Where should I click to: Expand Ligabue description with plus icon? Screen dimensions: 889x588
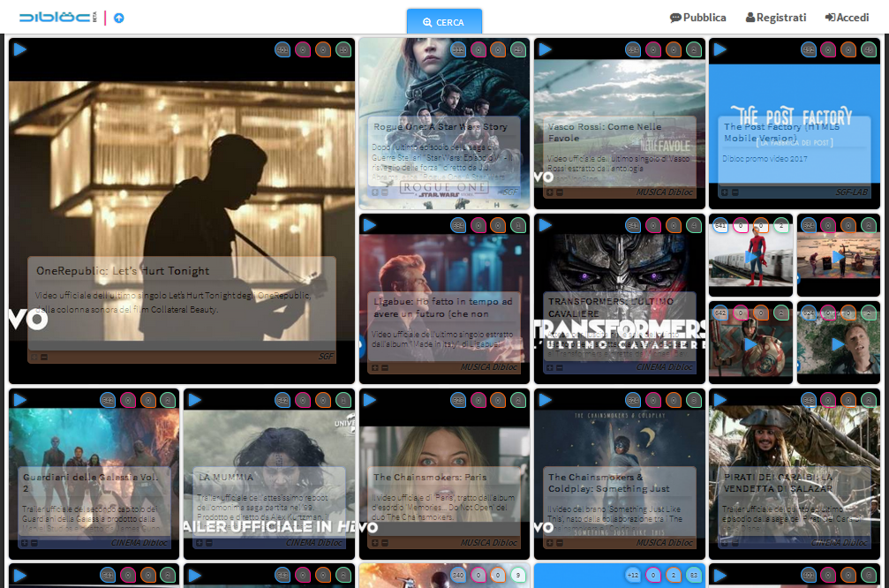375,368
